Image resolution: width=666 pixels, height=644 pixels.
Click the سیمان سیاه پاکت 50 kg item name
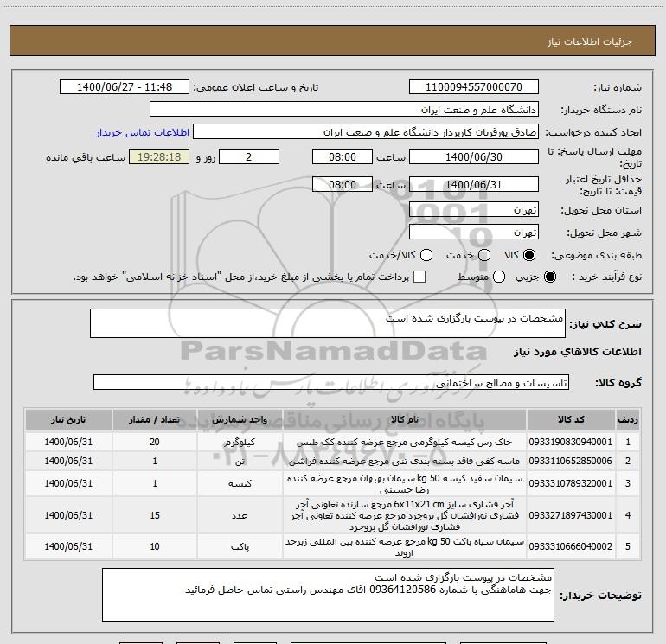pyautogui.click(x=405, y=547)
